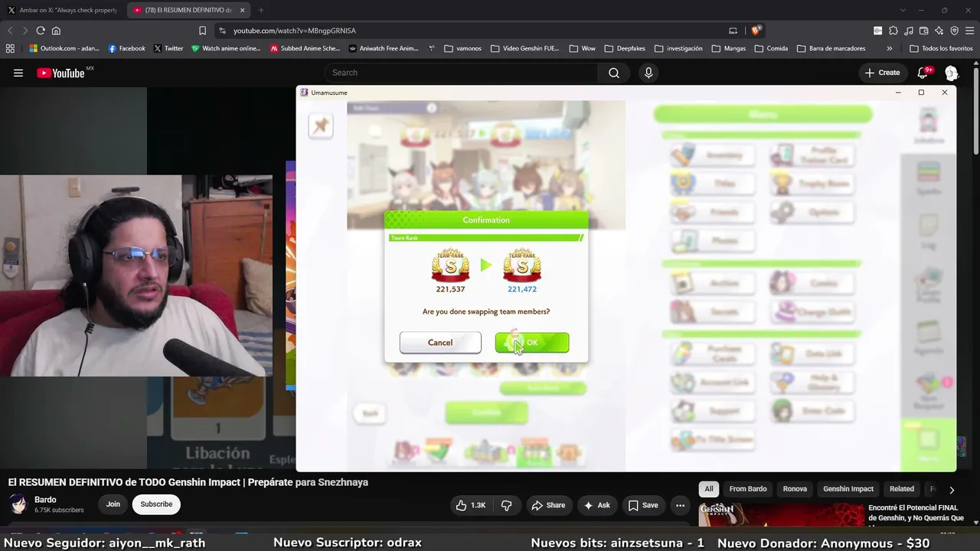Search YouTube with the magnifier button

[x=613, y=73]
